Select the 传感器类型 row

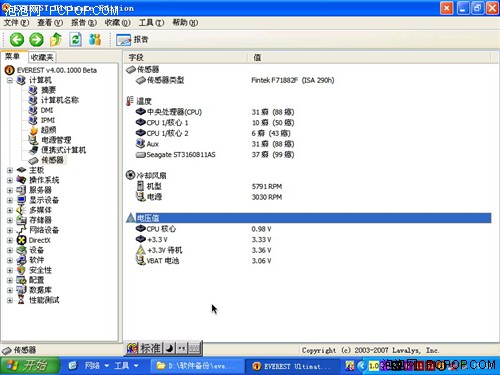click(x=308, y=80)
